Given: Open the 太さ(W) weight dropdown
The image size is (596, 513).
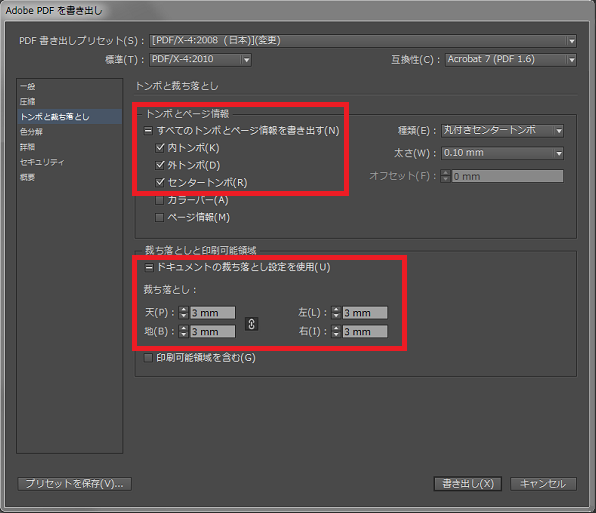Looking at the screenshot, I should click(x=502, y=153).
